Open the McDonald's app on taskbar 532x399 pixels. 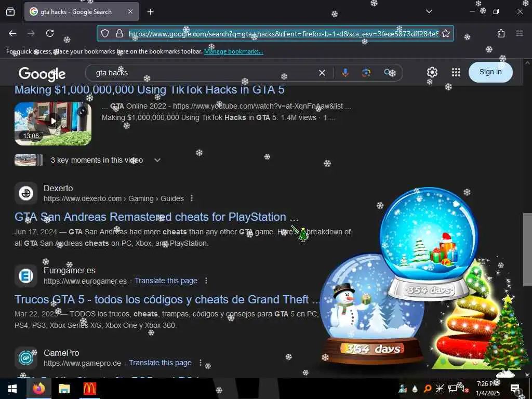tap(89, 389)
